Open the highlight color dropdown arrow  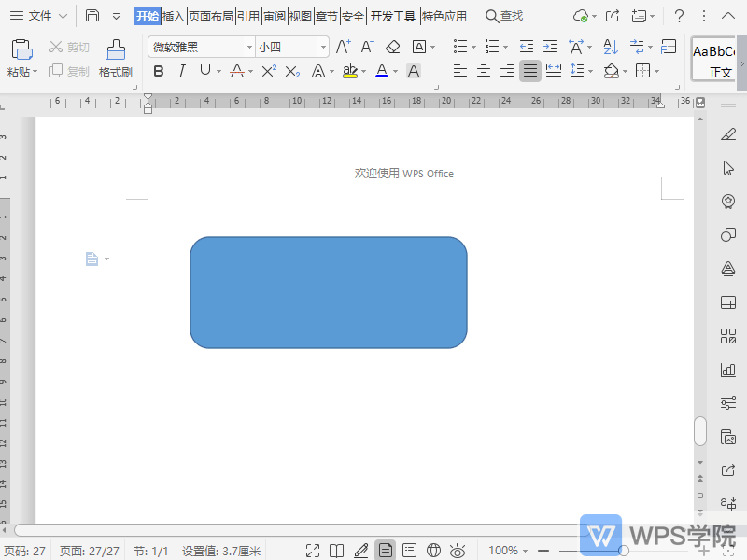click(x=364, y=71)
